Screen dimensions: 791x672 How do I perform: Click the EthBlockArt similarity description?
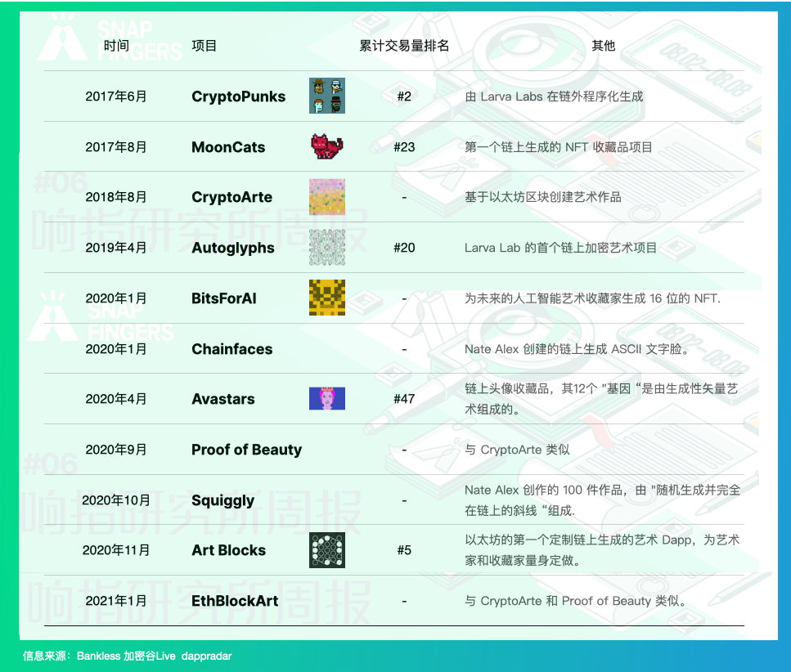coord(576,600)
